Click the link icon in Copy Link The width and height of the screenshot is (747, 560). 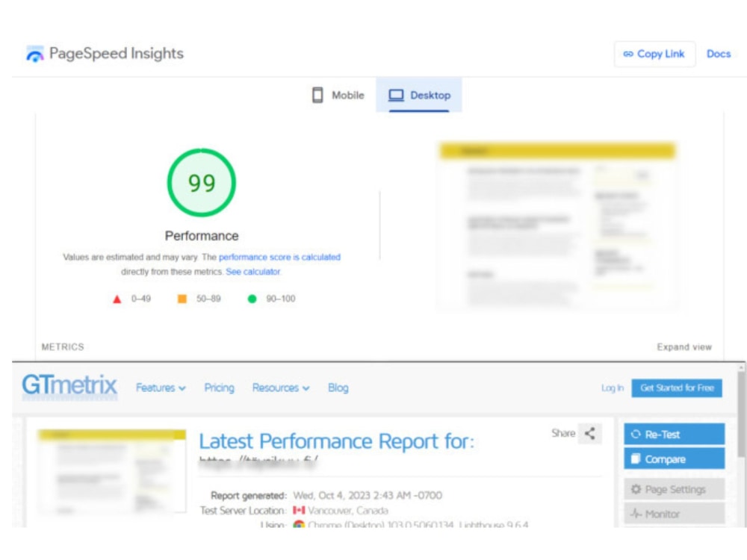[x=628, y=54]
